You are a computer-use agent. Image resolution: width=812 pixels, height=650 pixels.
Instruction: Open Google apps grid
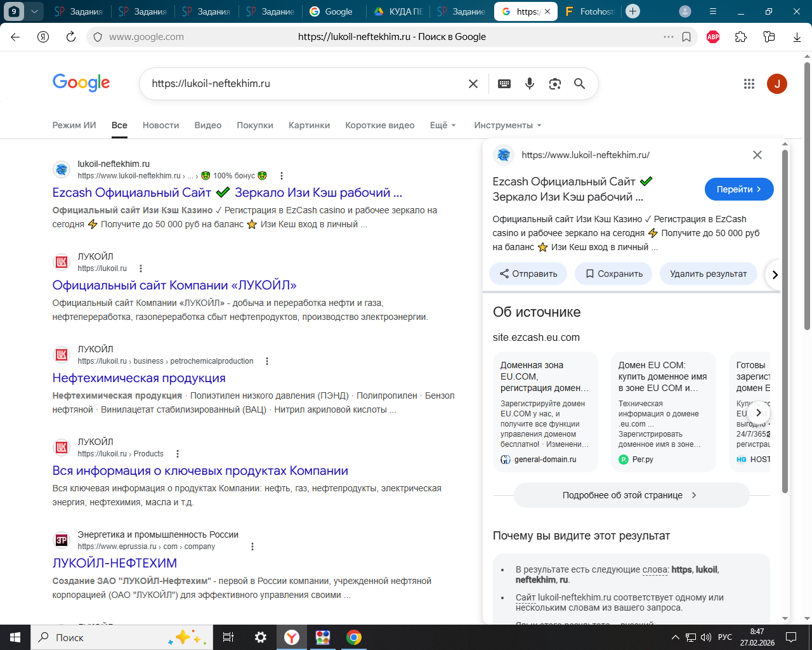[749, 84]
